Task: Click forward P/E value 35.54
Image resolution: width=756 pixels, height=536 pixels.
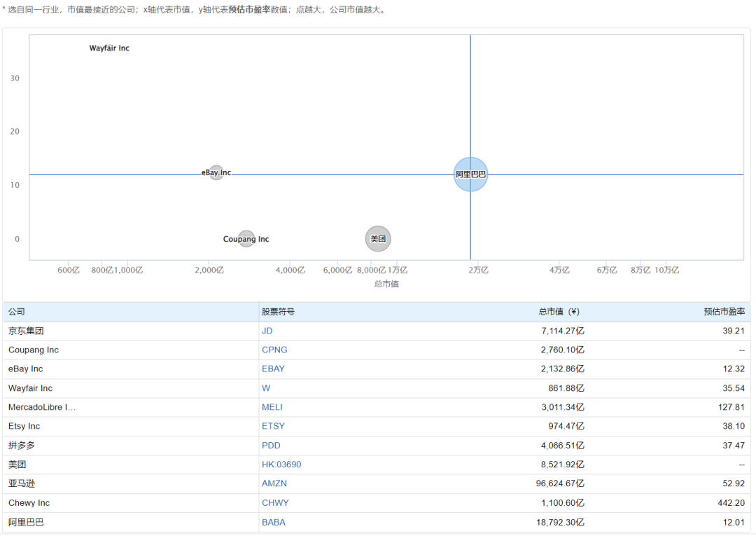Action: (x=734, y=388)
